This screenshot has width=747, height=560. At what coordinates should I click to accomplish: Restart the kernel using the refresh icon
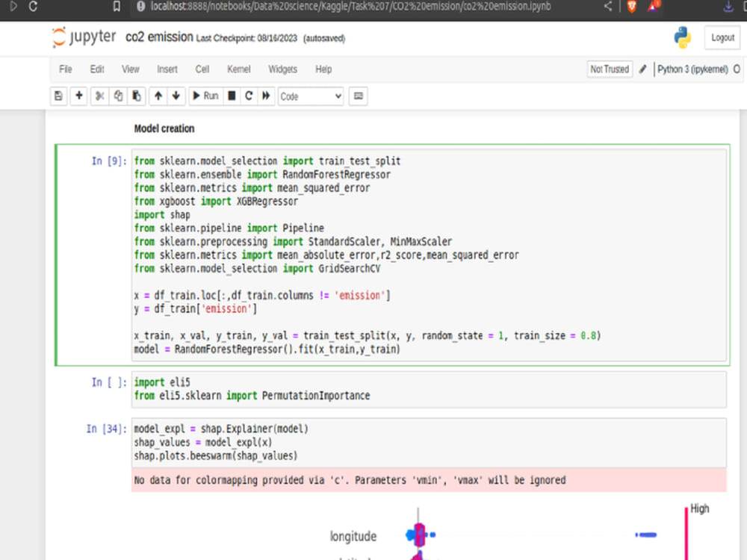click(x=249, y=96)
